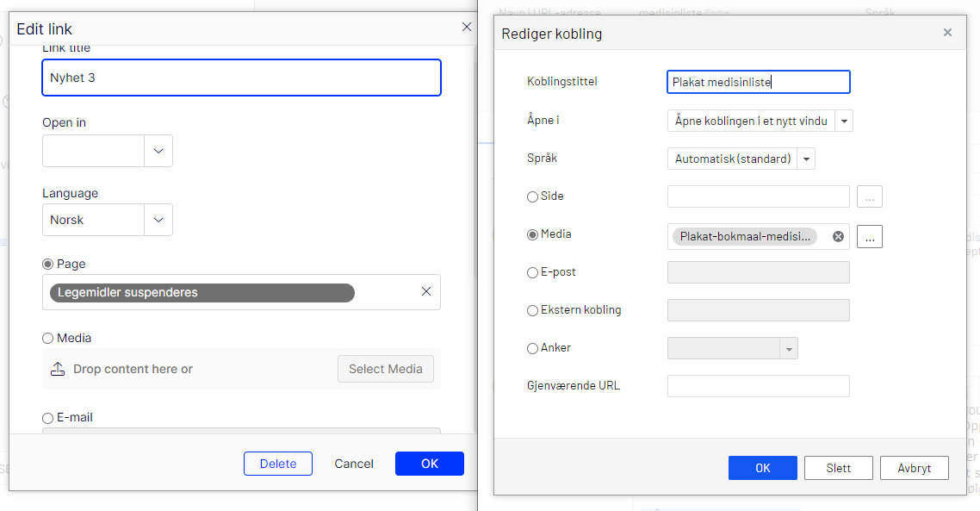
Task: Click the Select Media button
Action: point(385,369)
